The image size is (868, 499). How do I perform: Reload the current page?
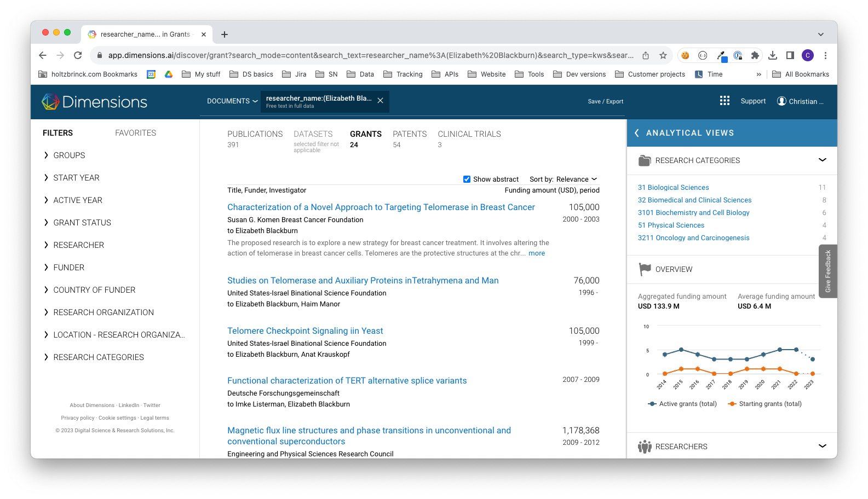[x=78, y=55]
